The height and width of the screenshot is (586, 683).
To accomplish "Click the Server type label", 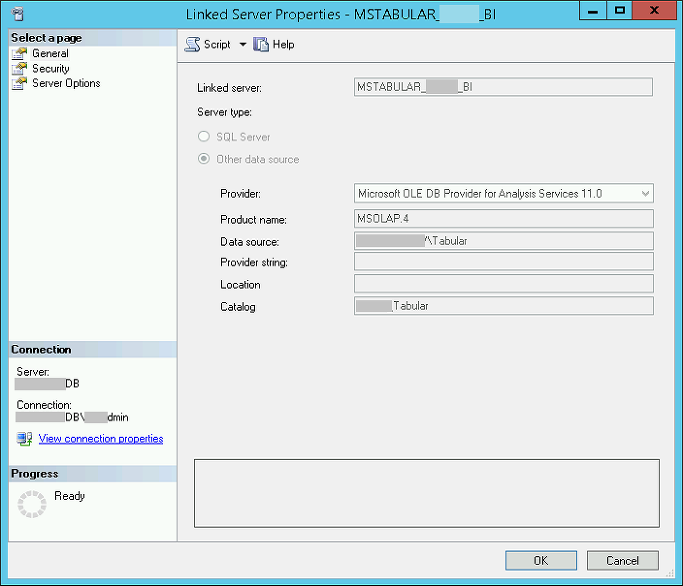I will tap(224, 112).
